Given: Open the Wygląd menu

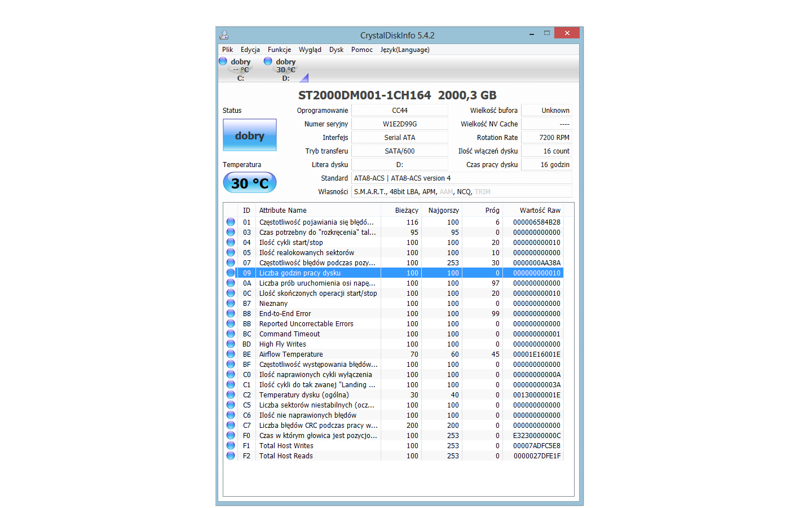Looking at the screenshot, I should click(310, 50).
